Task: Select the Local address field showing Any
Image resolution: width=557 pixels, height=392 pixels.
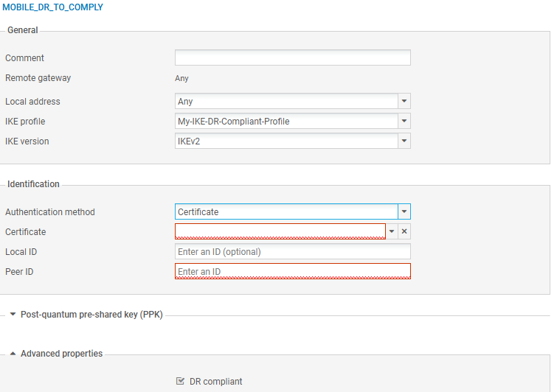Action: (x=286, y=102)
